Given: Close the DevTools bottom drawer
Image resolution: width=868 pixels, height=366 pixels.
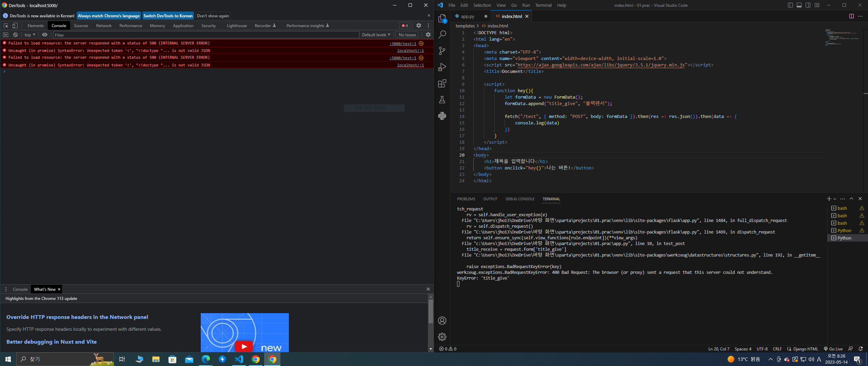Looking at the screenshot, I should (x=428, y=289).
